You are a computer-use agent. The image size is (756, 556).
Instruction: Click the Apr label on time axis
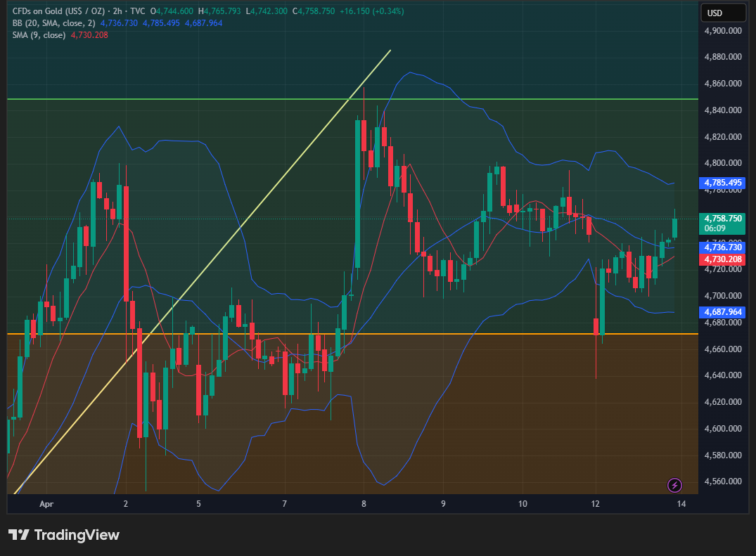tap(46, 504)
